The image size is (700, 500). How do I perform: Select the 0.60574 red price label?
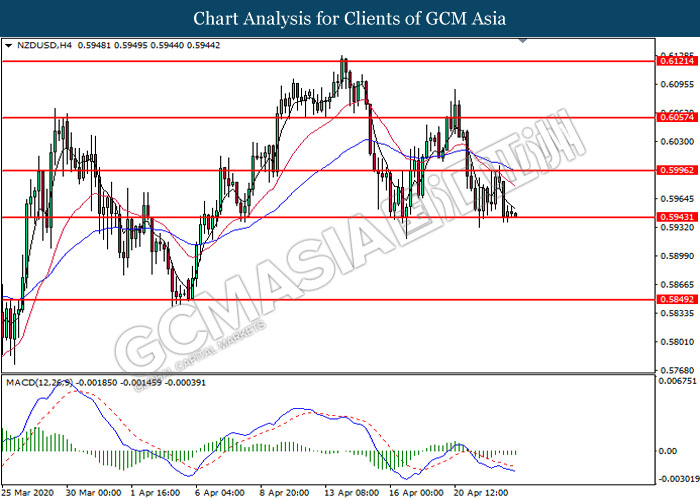[x=675, y=117]
